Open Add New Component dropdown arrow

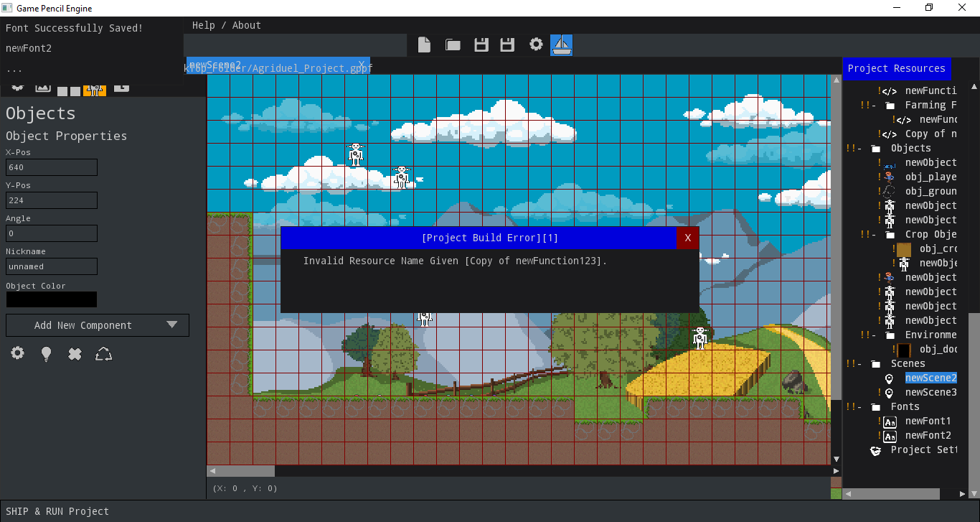pos(172,325)
